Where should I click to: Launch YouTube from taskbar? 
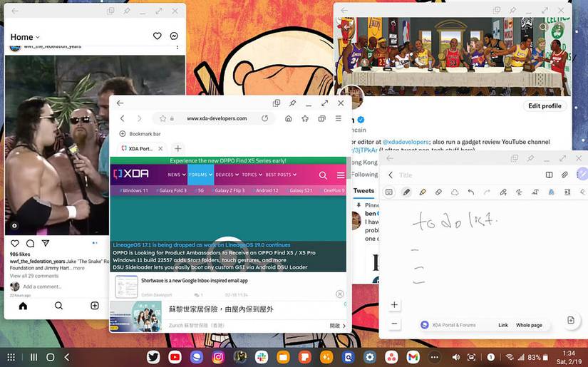point(175,357)
